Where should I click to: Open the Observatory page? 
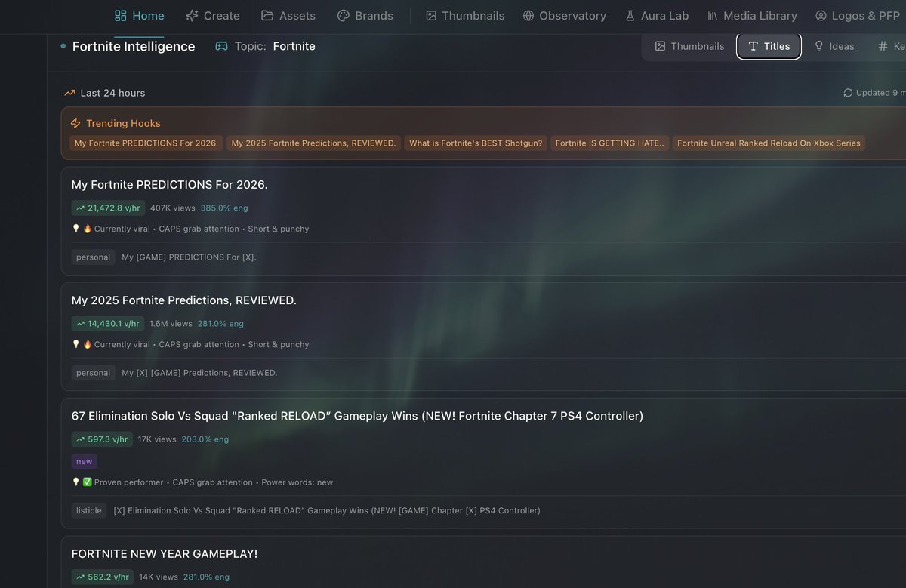coord(564,15)
